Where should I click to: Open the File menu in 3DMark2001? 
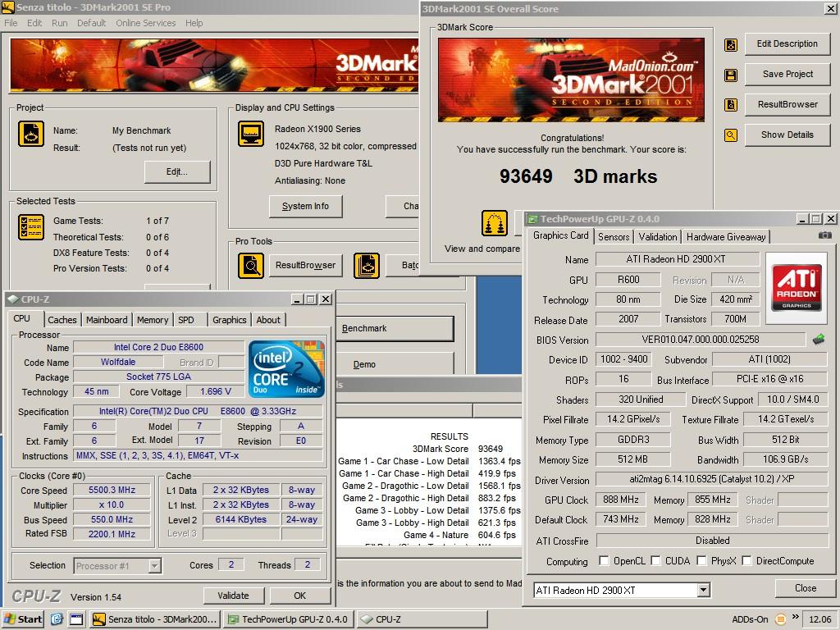pyautogui.click(x=11, y=23)
